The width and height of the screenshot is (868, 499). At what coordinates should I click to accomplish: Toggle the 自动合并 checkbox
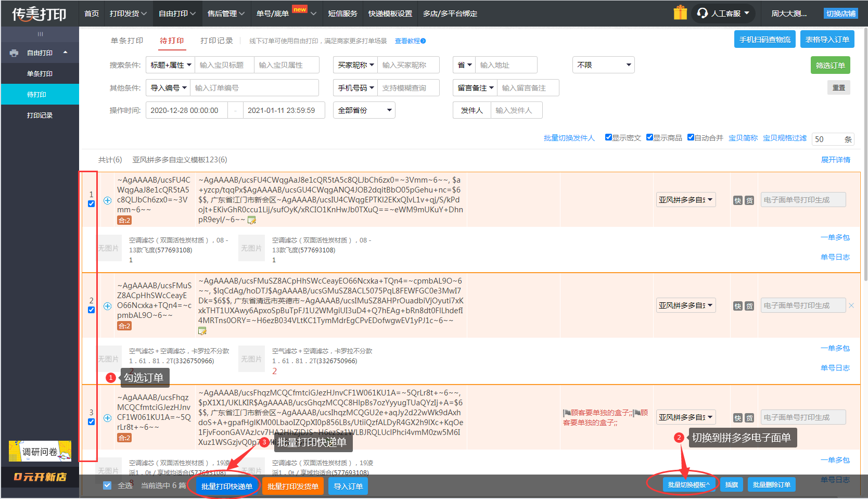[691, 137]
